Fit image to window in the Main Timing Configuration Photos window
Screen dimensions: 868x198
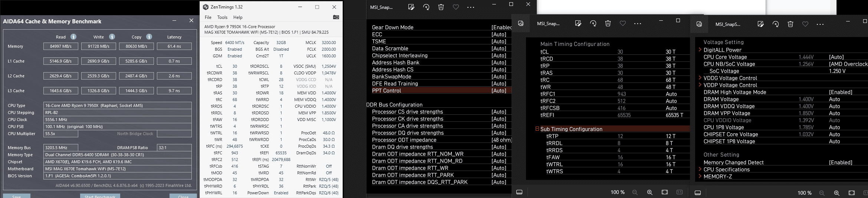coord(665,192)
